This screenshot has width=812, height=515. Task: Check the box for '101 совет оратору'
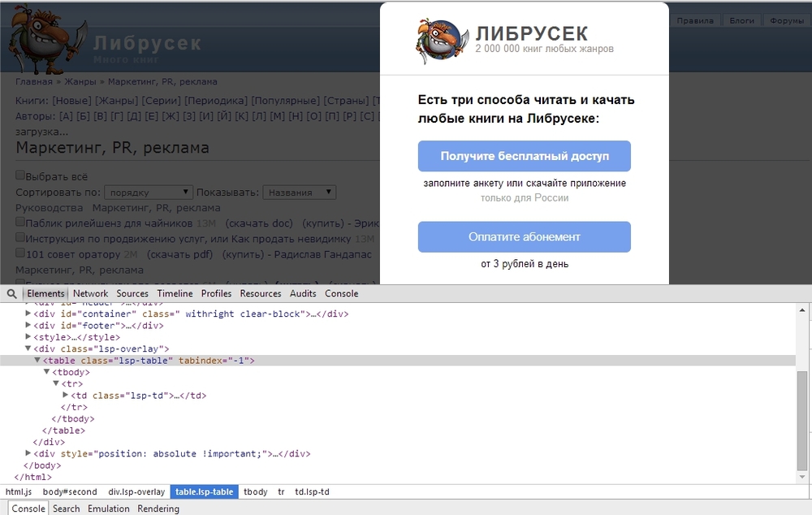(x=20, y=253)
